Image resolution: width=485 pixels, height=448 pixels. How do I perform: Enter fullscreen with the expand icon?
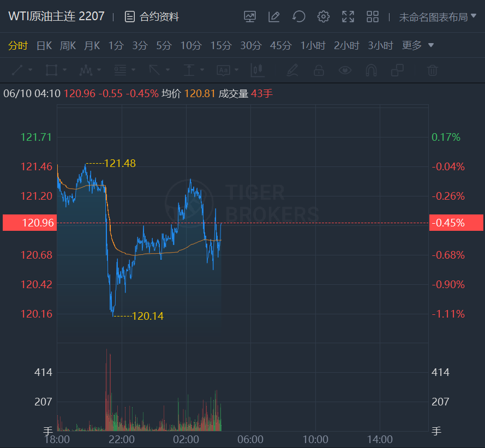(348, 17)
